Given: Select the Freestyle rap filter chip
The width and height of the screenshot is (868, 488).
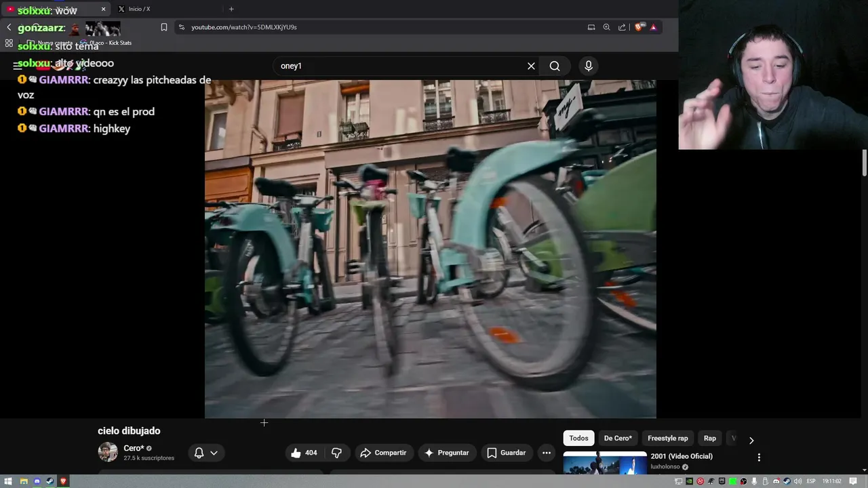Looking at the screenshot, I should point(667,439).
